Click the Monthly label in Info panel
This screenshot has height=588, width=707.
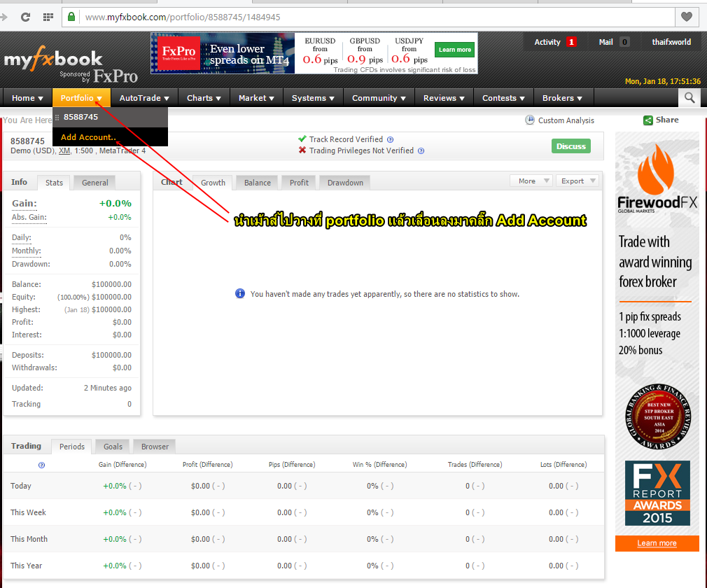click(26, 251)
